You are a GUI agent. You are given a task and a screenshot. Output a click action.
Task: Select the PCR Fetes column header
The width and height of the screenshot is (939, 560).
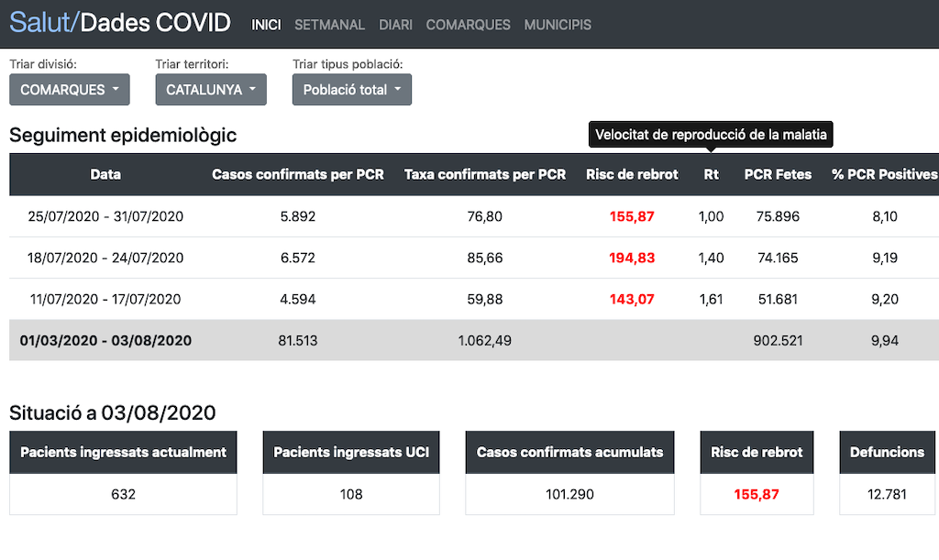[x=778, y=174]
